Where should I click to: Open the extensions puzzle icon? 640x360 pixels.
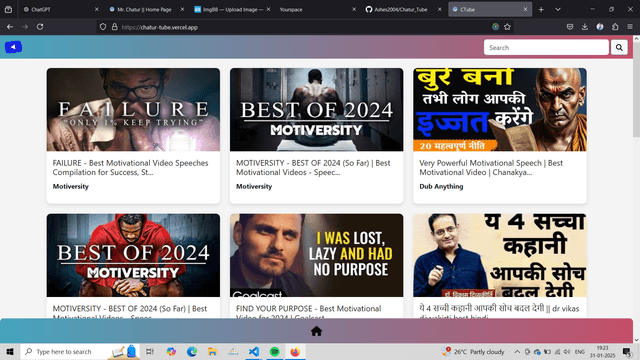[x=615, y=27]
